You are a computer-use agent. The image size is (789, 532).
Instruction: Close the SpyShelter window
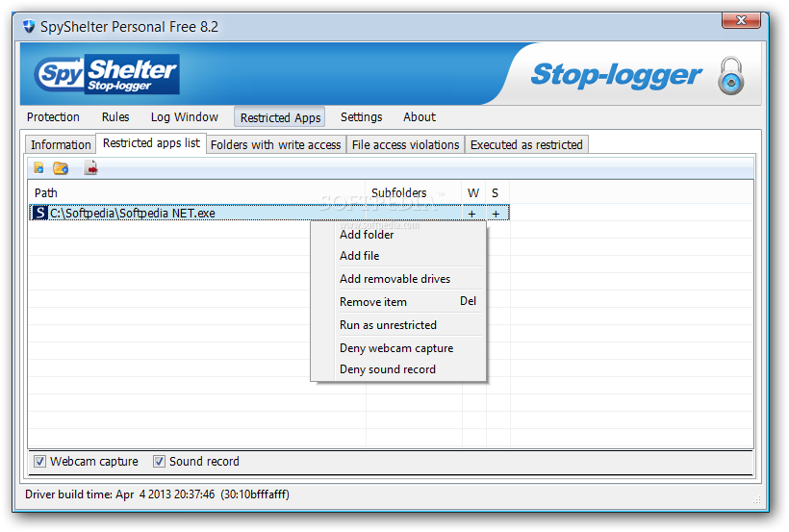tap(741, 20)
